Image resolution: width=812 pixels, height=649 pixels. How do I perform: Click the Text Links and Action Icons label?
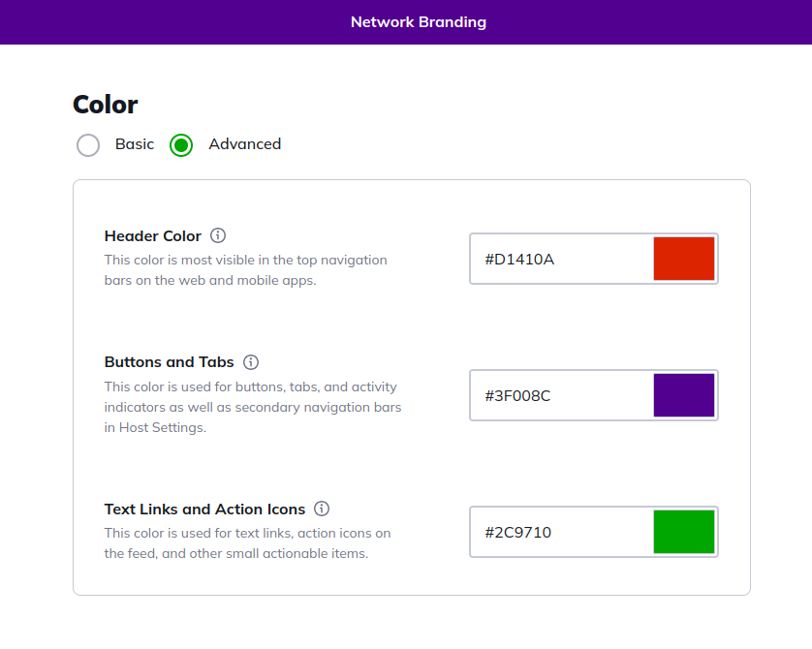(x=204, y=510)
